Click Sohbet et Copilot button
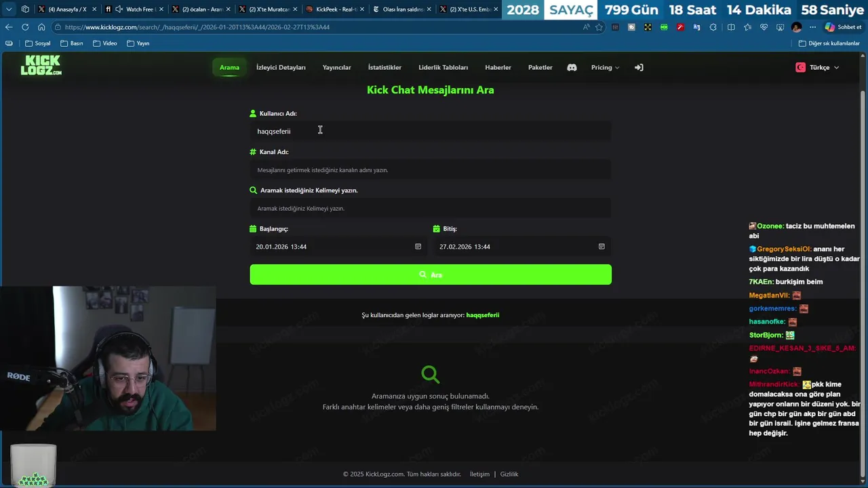 click(x=843, y=27)
